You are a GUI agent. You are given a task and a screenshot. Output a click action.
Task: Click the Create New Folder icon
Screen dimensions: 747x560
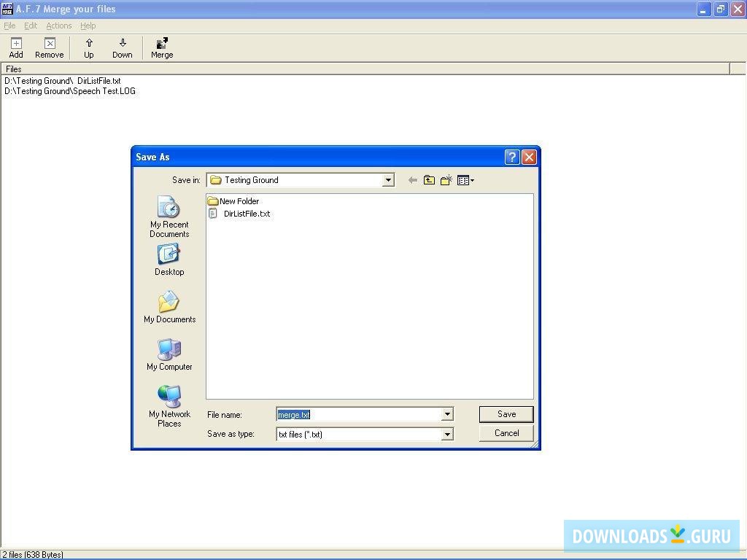[446, 180]
